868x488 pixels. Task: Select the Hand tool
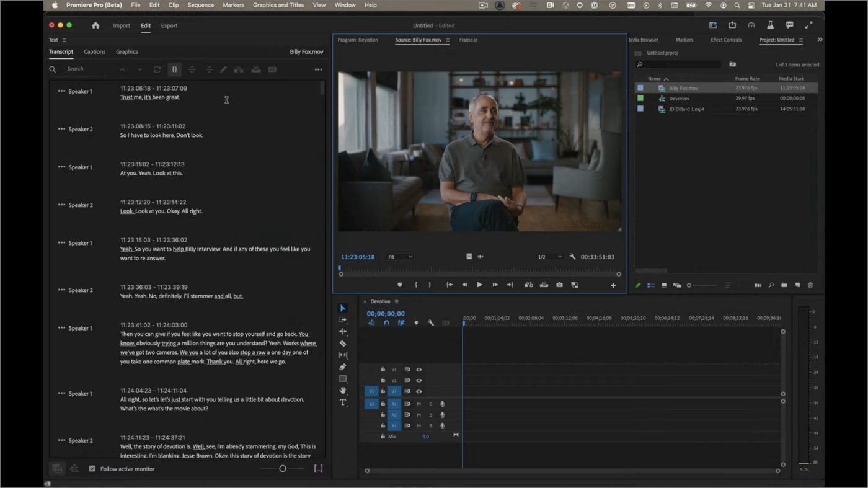pos(343,391)
